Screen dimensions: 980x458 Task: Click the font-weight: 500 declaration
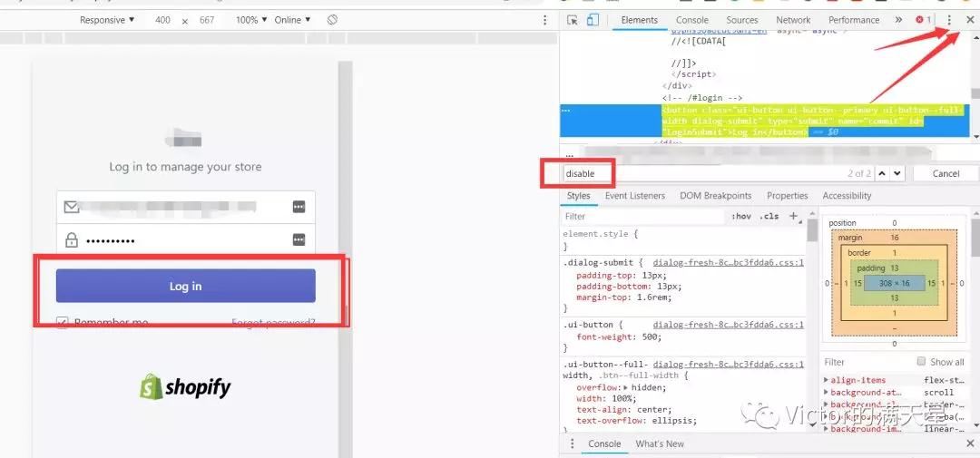(x=619, y=336)
